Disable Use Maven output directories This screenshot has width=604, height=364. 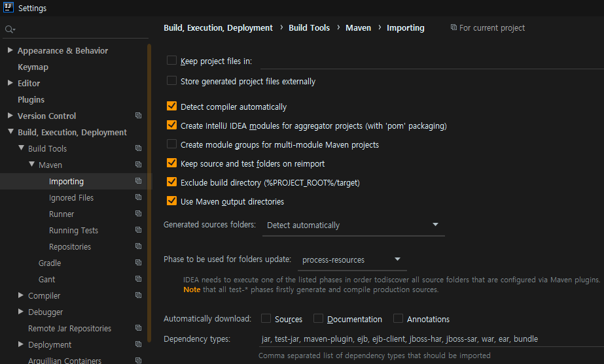(172, 201)
